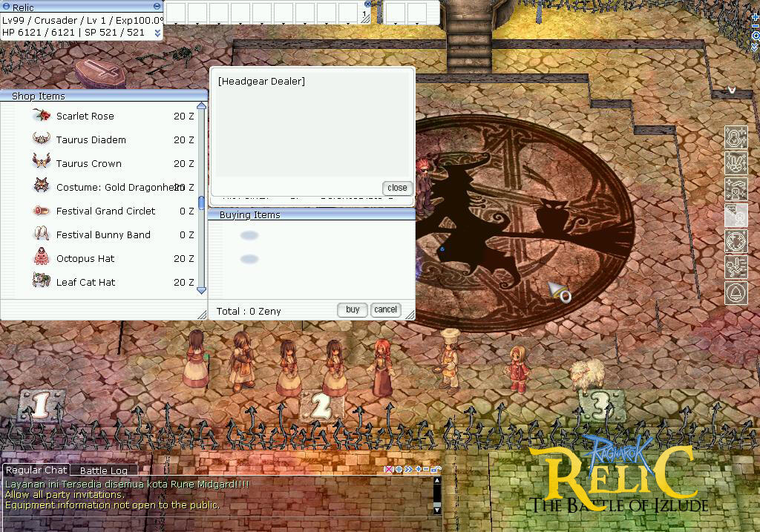Click minimap magnifier icon at screen edge
Image resolution: width=760 pixels, height=532 pixels.
[x=755, y=36]
